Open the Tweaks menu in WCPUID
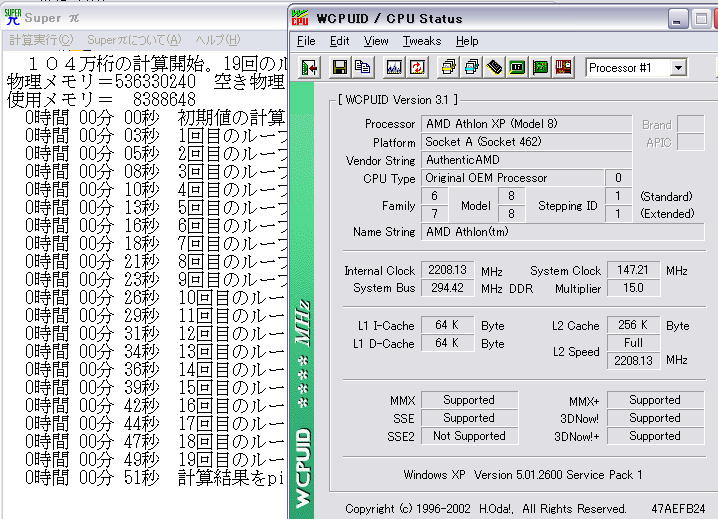Image resolution: width=718 pixels, height=519 pixels. click(422, 41)
